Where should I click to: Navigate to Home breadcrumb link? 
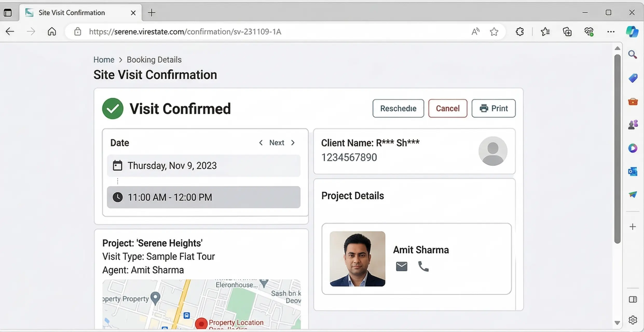[104, 60]
